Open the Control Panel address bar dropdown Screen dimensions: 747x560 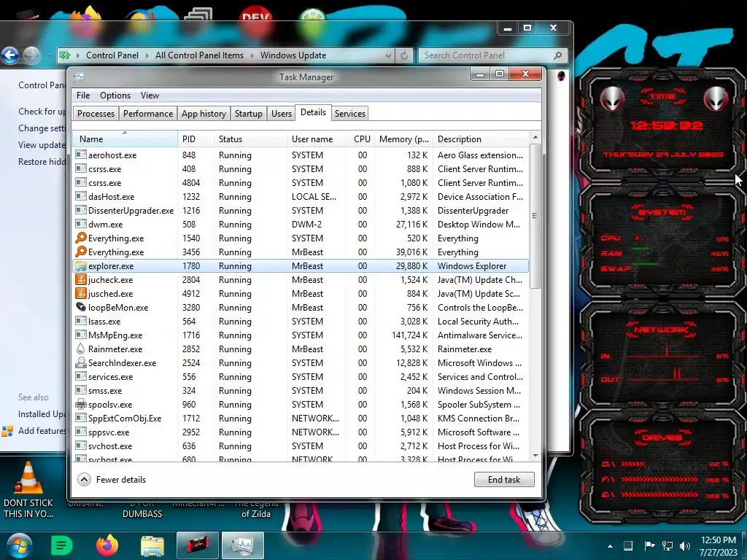388,55
